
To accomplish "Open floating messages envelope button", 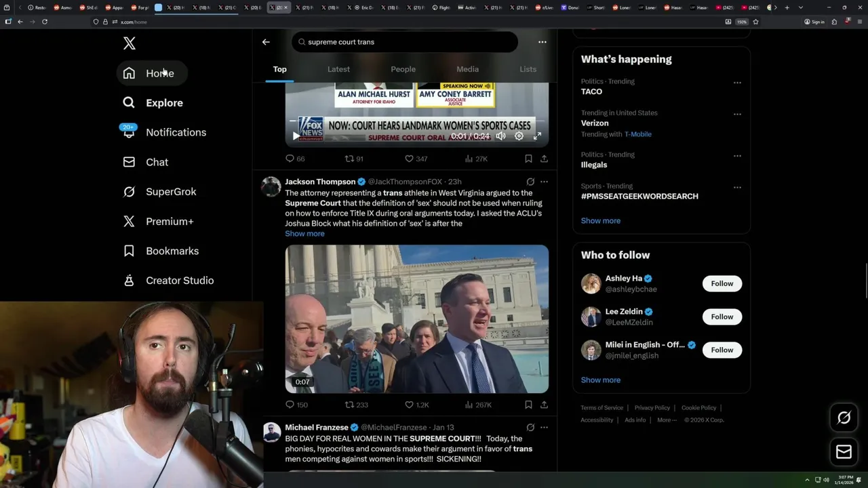I will [x=844, y=452].
